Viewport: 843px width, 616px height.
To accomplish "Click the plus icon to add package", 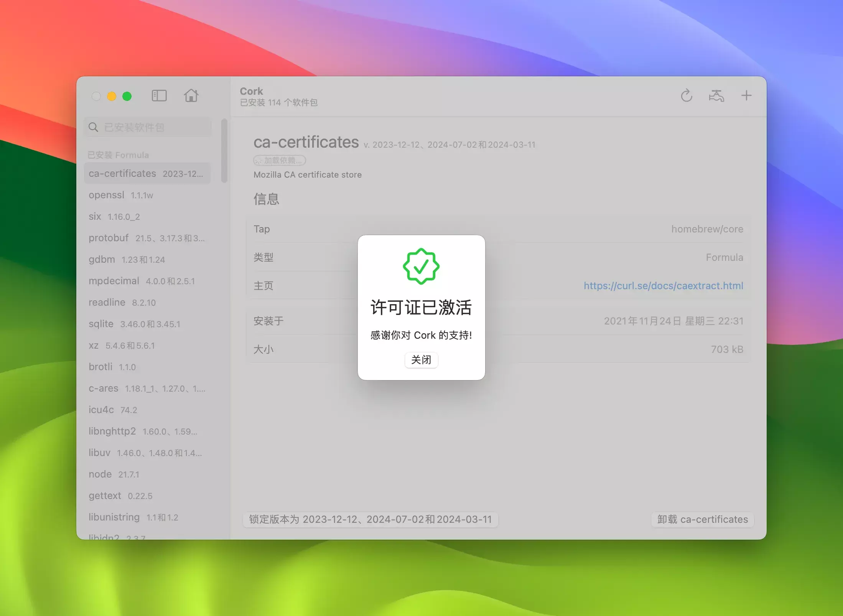I will coord(746,96).
